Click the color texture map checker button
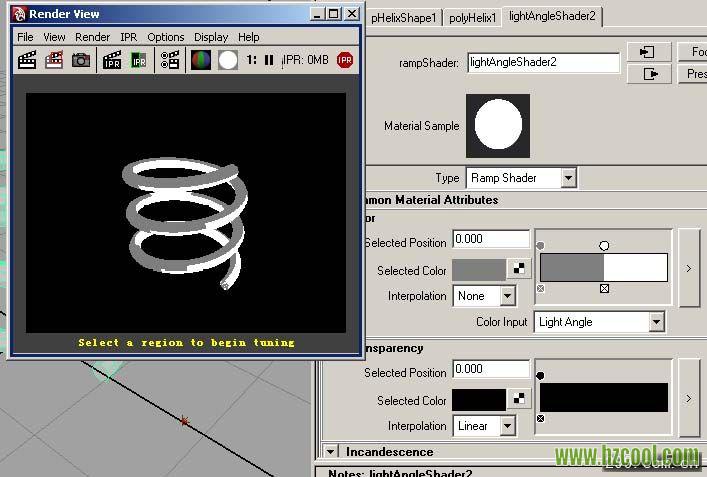This screenshot has width=707, height=477. click(519, 269)
